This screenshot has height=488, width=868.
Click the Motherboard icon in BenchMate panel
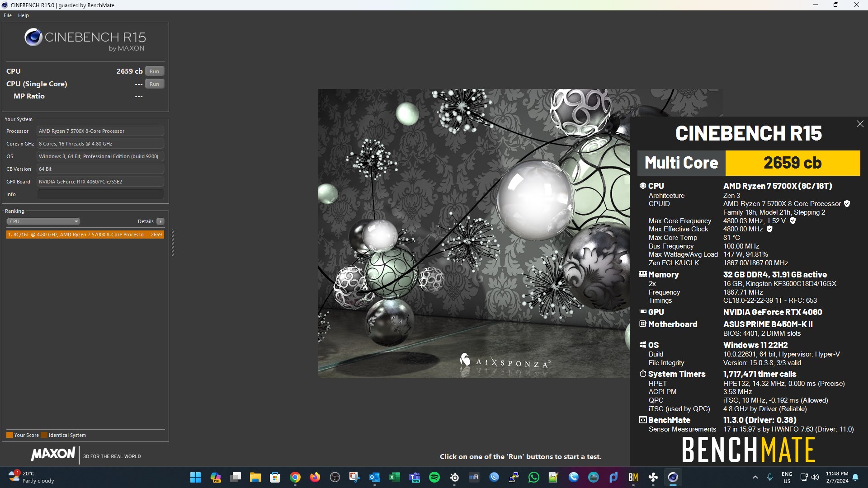point(642,324)
